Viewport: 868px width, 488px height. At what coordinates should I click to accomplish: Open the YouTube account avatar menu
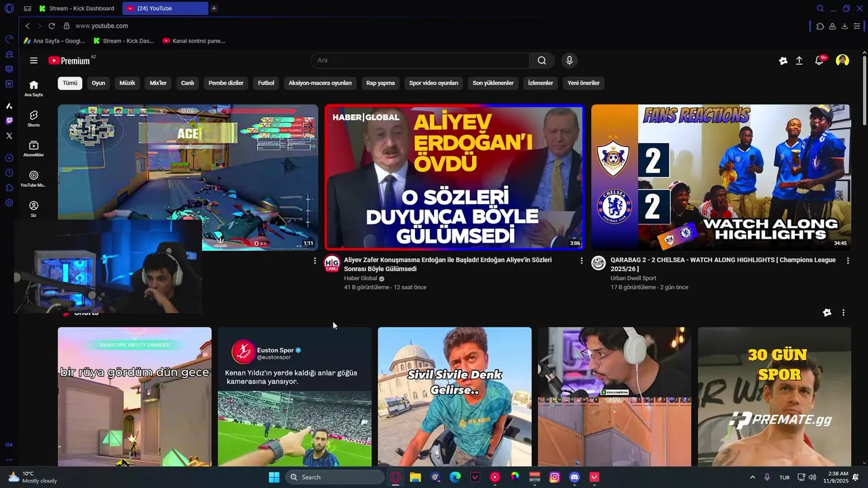click(842, 60)
